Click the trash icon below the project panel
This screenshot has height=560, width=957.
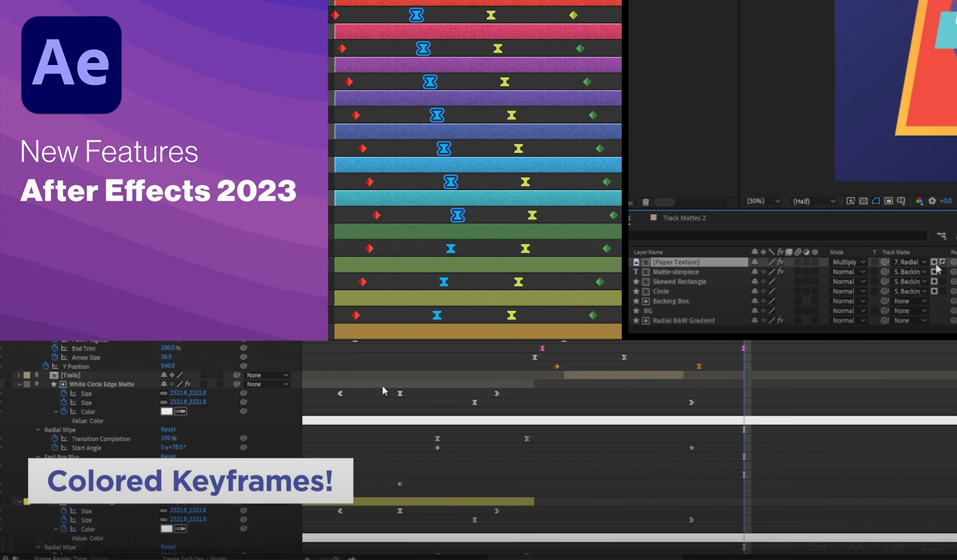click(646, 202)
